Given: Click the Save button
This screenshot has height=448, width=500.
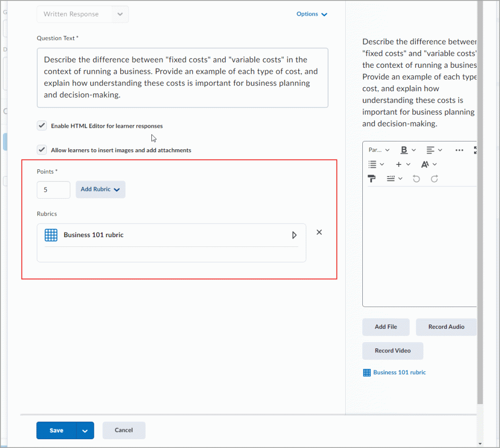Looking at the screenshot, I should point(56,430).
